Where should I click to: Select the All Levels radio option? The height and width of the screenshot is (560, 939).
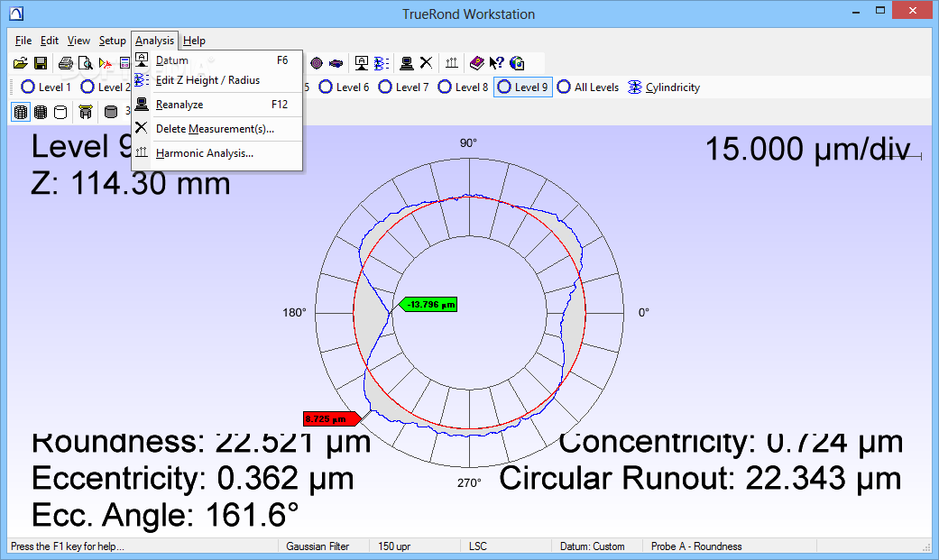tap(587, 87)
